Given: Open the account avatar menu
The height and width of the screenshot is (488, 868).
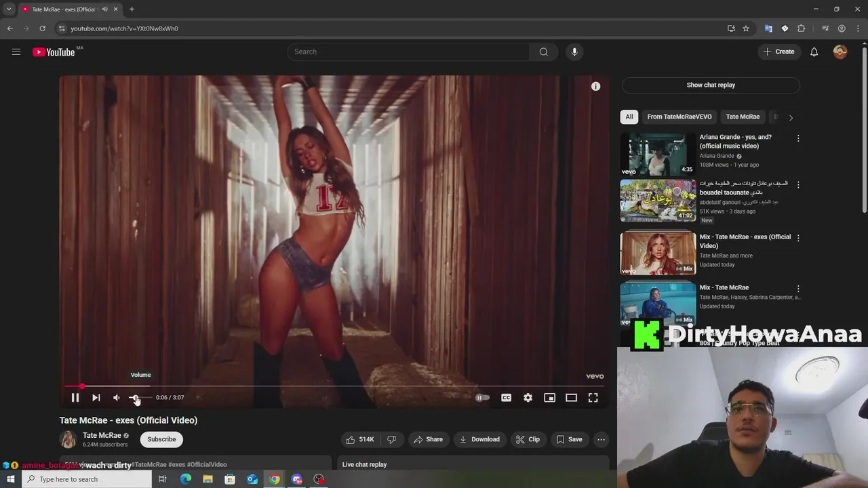Looking at the screenshot, I should pyautogui.click(x=840, y=52).
